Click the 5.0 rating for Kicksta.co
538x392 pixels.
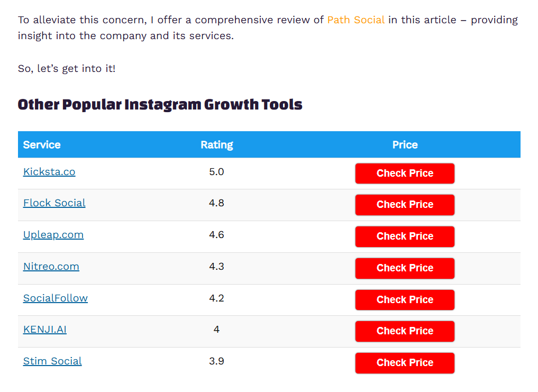[216, 172]
